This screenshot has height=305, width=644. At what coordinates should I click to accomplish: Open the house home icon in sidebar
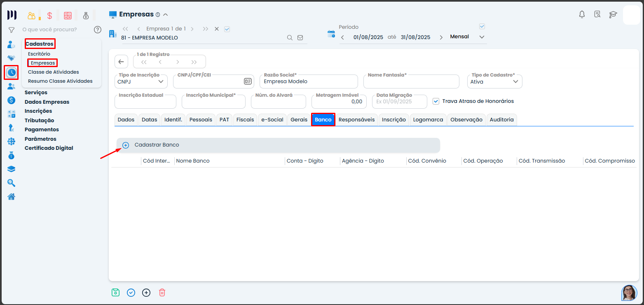click(12, 196)
